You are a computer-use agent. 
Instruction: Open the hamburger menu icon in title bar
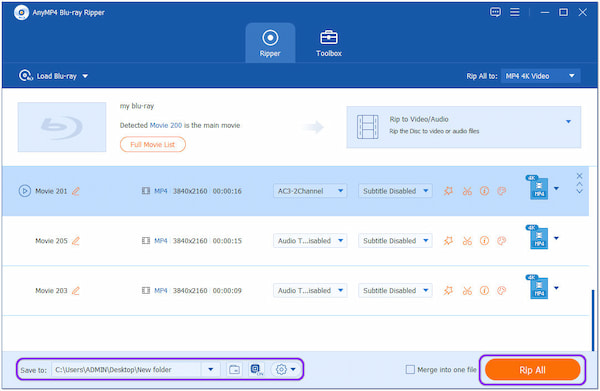pyautogui.click(x=515, y=12)
